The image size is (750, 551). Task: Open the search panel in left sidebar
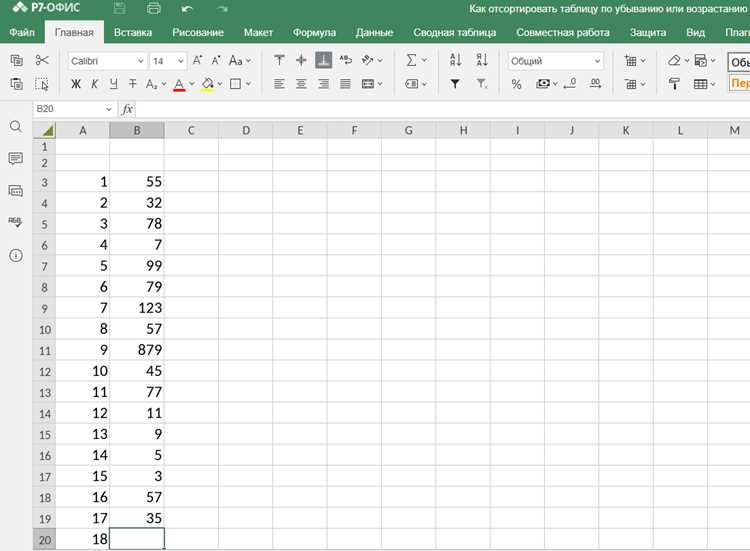click(x=16, y=127)
